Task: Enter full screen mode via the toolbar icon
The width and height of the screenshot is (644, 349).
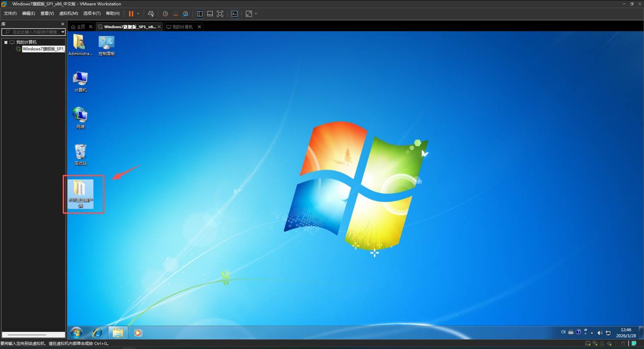Action: point(220,14)
